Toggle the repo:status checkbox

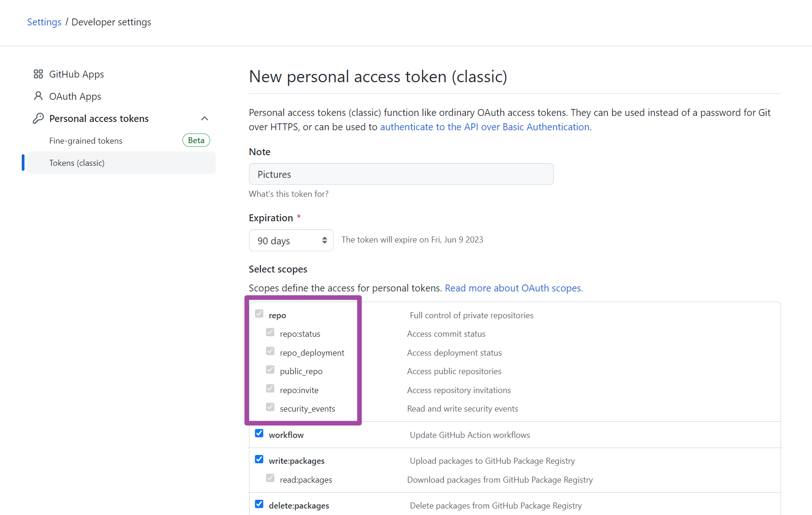(x=270, y=333)
